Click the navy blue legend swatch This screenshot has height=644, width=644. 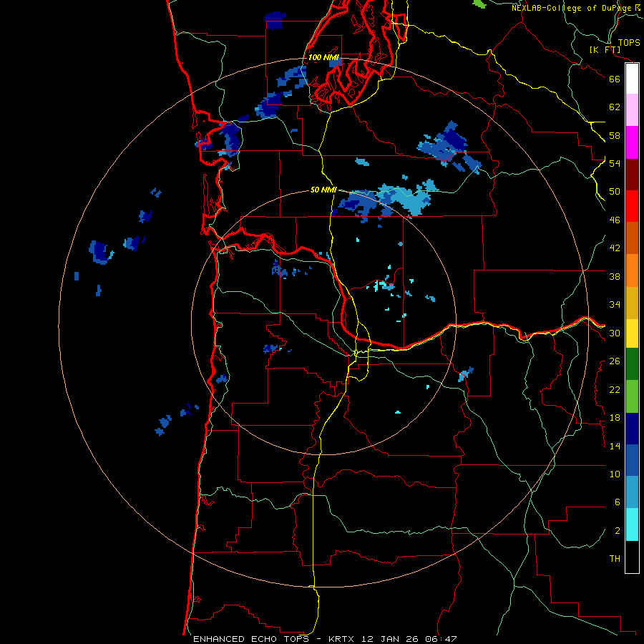click(632, 429)
